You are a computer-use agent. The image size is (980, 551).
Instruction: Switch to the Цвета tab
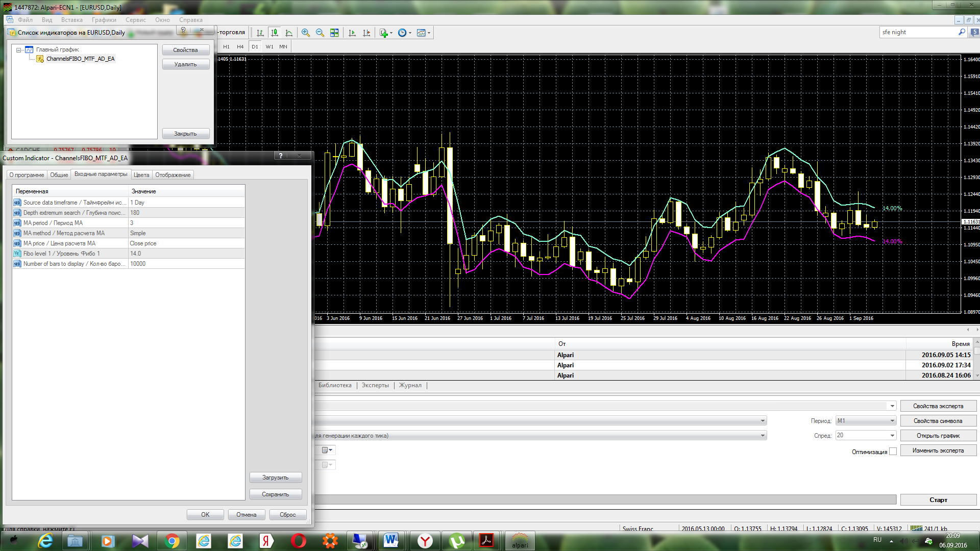point(141,175)
